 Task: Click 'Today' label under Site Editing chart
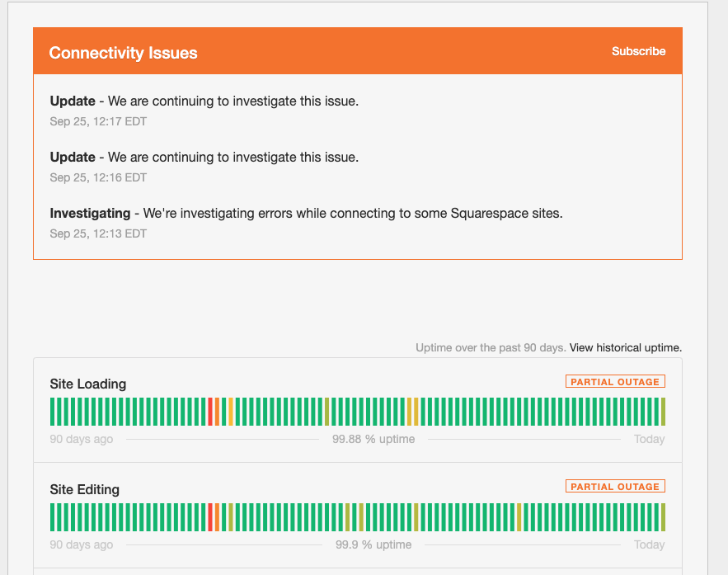tap(649, 544)
